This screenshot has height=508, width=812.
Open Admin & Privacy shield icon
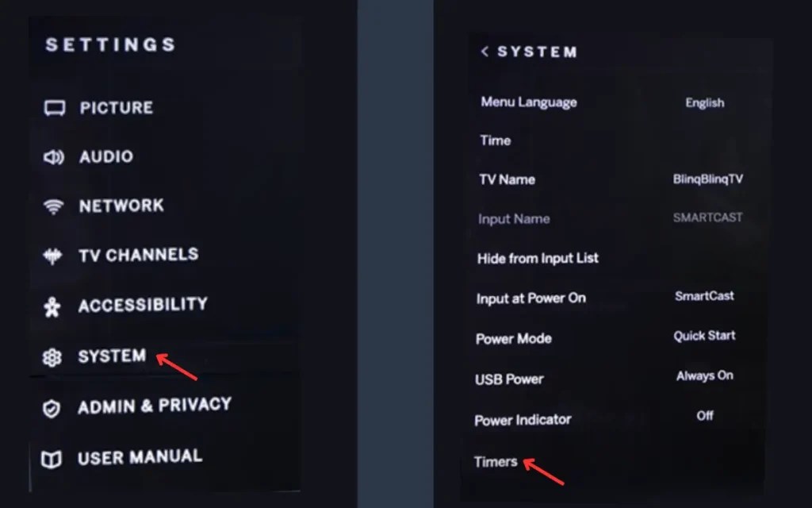point(52,406)
